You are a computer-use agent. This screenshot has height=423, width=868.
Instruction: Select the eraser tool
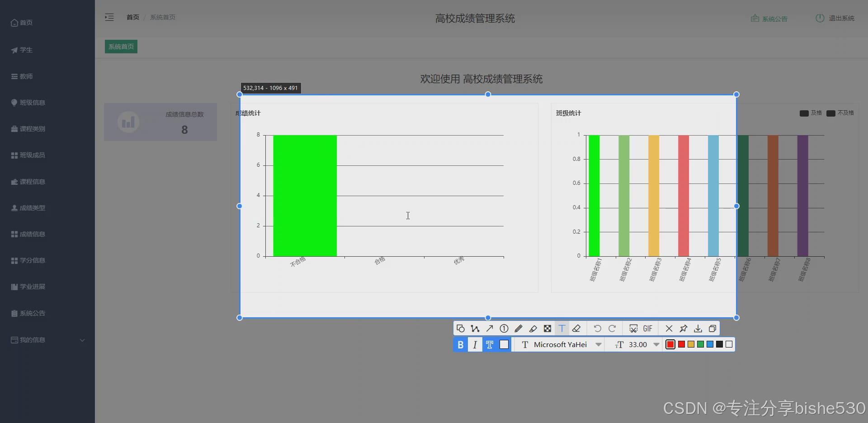[x=576, y=329]
